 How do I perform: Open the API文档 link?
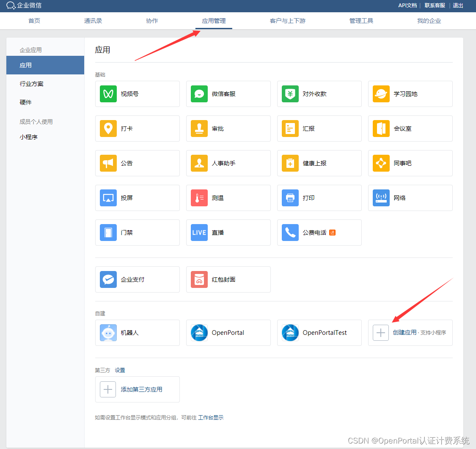pos(407,5)
